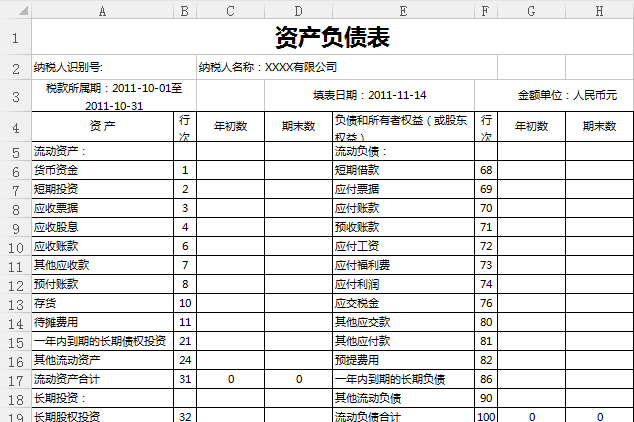Image resolution: width=634 pixels, height=422 pixels.
Task: Select the 长期股权投资 cell
Action: (102, 416)
